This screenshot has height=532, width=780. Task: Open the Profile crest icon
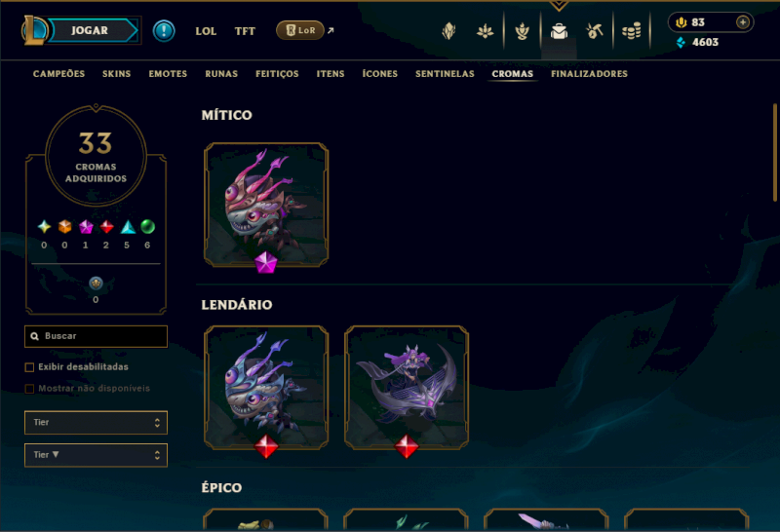[448, 31]
